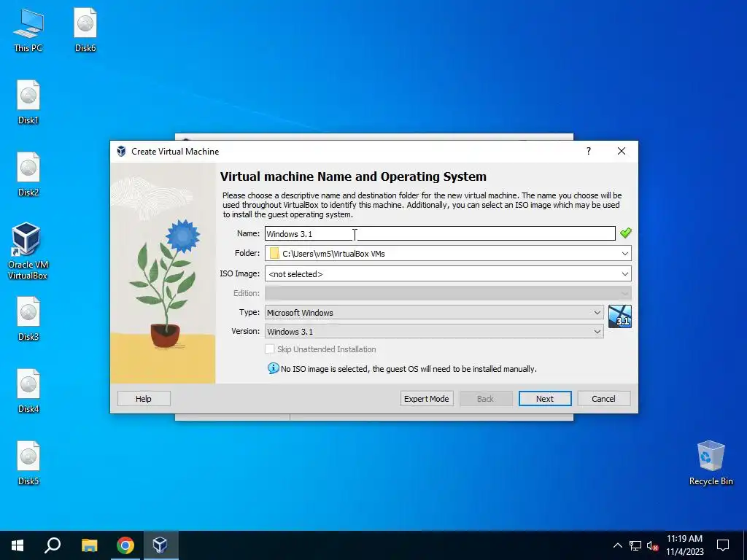Select the Disk1 file icon
The width and height of the screenshot is (747, 560).
tap(28, 102)
